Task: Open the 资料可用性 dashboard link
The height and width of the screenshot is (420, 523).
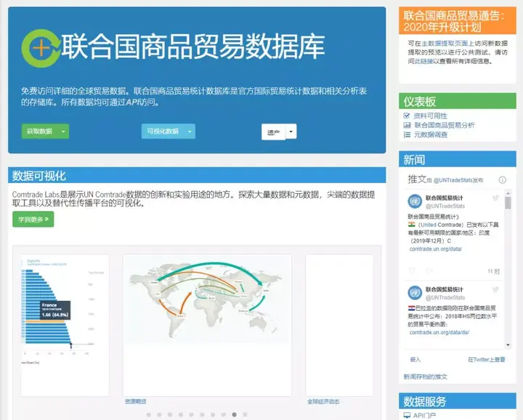Action: [x=430, y=116]
